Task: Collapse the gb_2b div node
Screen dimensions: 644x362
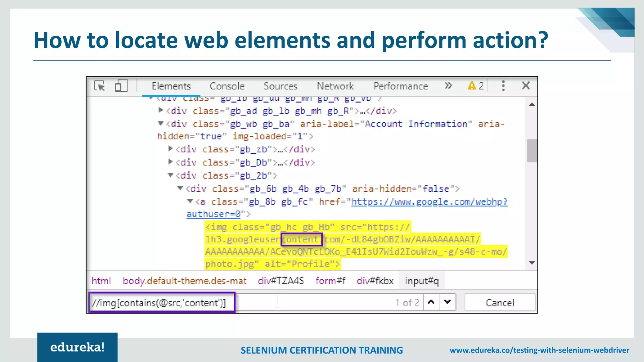Action: (170, 175)
